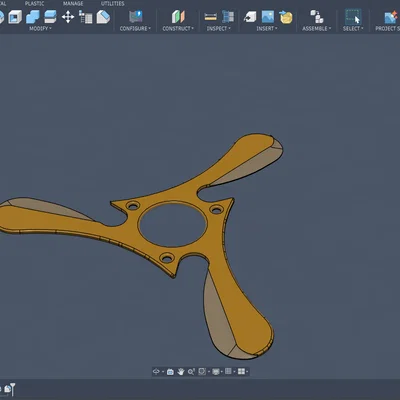
Task: Select the Offset Plane construct icon
Action: point(178,17)
